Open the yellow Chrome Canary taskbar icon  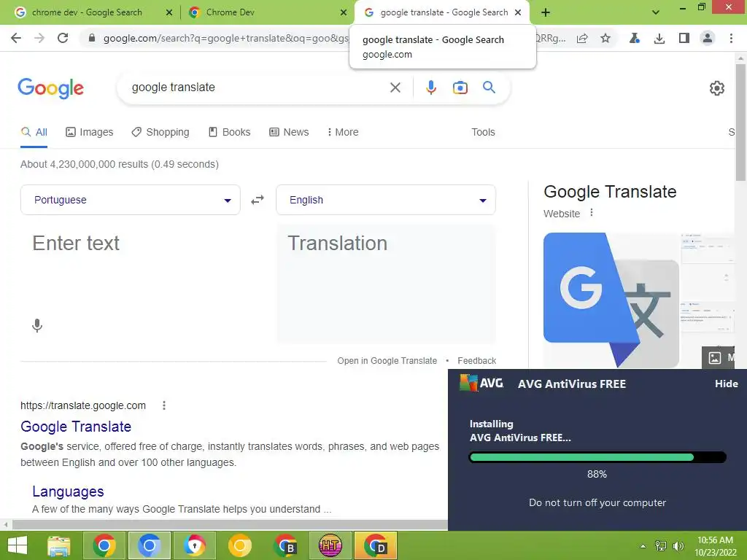click(x=239, y=545)
